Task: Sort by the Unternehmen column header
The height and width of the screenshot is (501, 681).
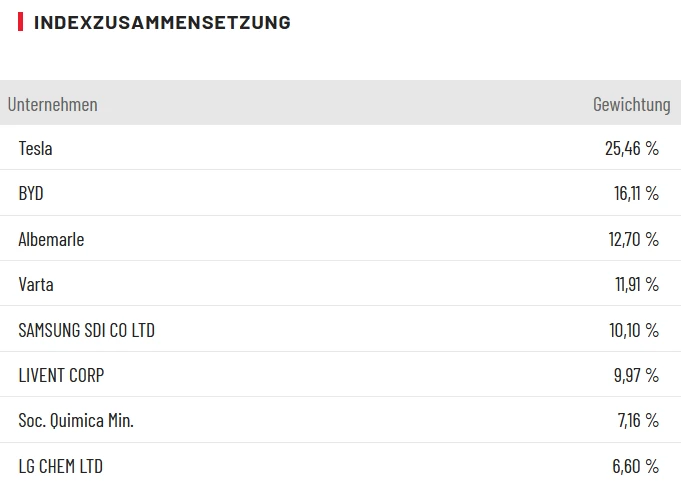Action: click(x=53, y=104)
